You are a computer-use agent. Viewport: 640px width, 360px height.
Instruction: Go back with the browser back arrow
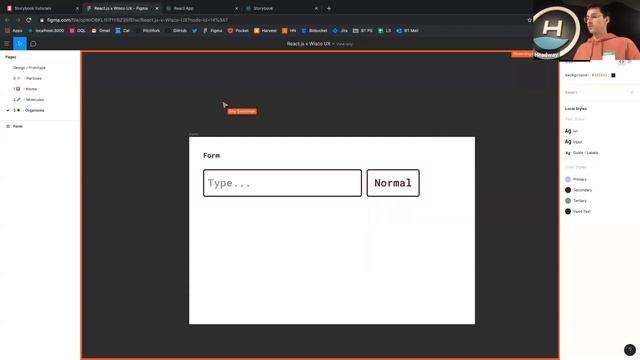click(x=7, y=20)
